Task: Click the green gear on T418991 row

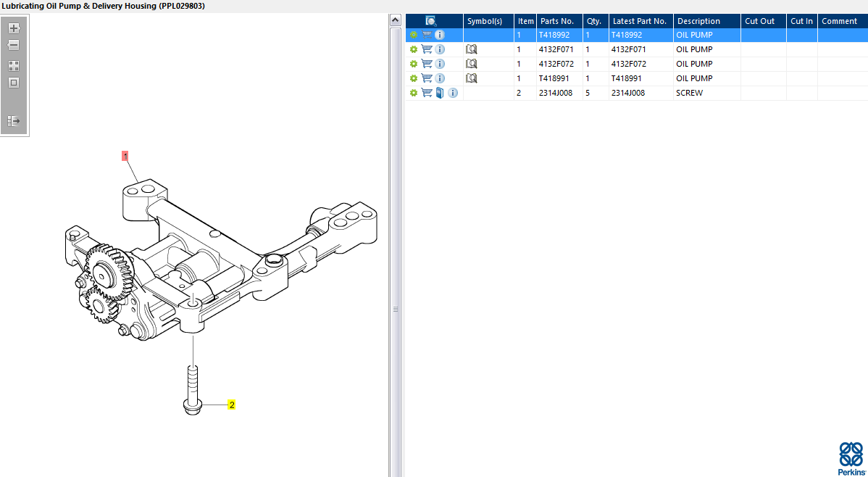Action: click(x=414, y=78)
